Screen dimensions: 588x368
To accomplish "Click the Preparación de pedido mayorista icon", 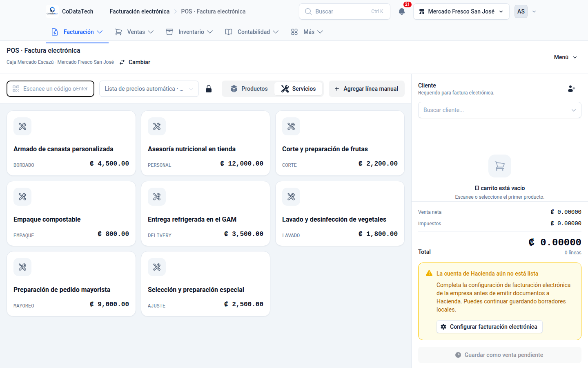I will pos(22,267).
